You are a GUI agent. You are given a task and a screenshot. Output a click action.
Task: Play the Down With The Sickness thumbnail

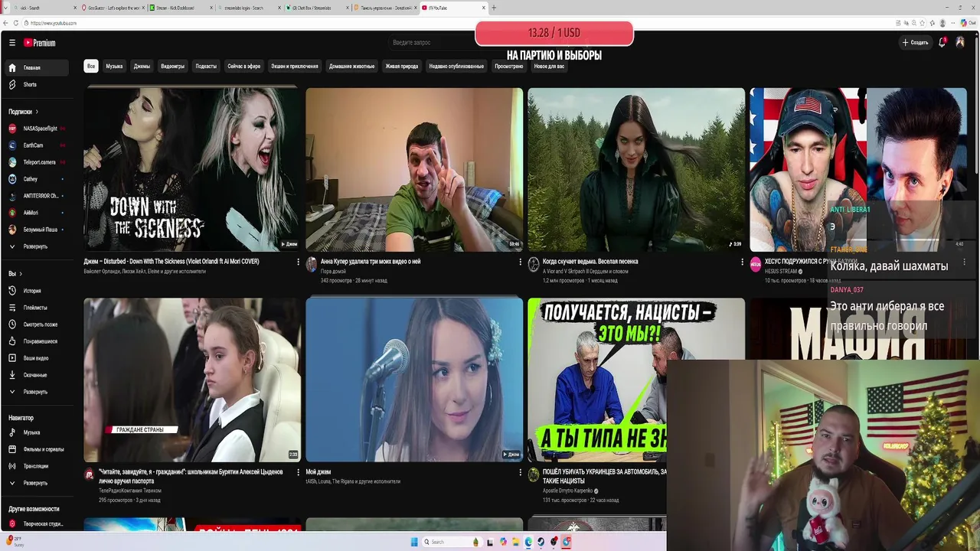(x=192, y=170)
